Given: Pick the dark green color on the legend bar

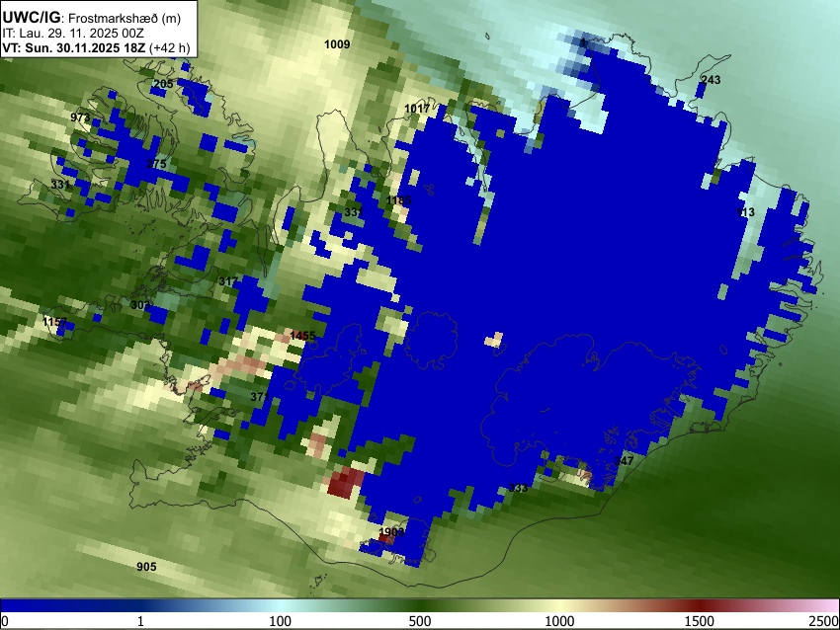Looking at the screenshot, I should click(x=420, y=605).
